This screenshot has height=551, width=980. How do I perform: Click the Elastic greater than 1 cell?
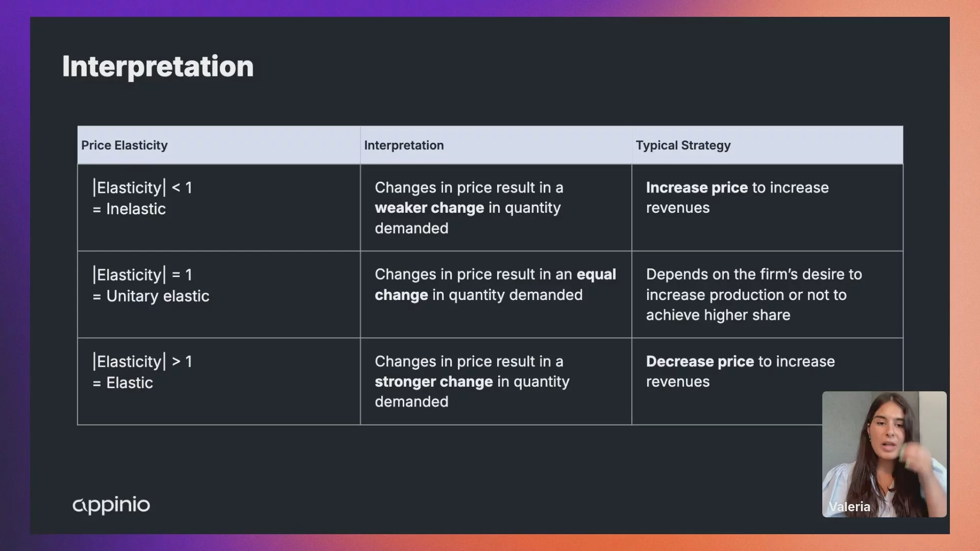[x=219, y=382]
